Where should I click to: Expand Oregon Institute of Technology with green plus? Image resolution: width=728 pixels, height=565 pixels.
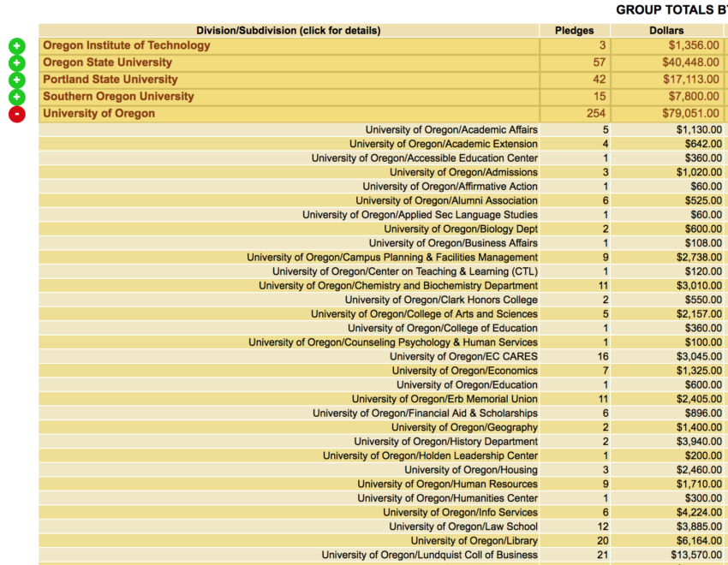(17, 46)
